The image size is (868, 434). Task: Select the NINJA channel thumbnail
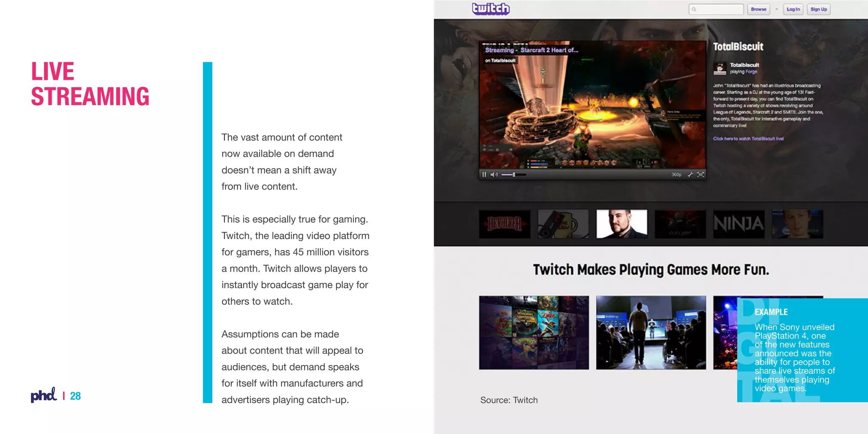739,224
